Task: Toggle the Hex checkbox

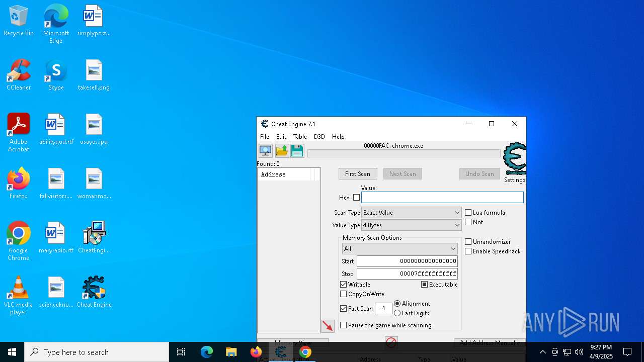Action: coord(356,198)
